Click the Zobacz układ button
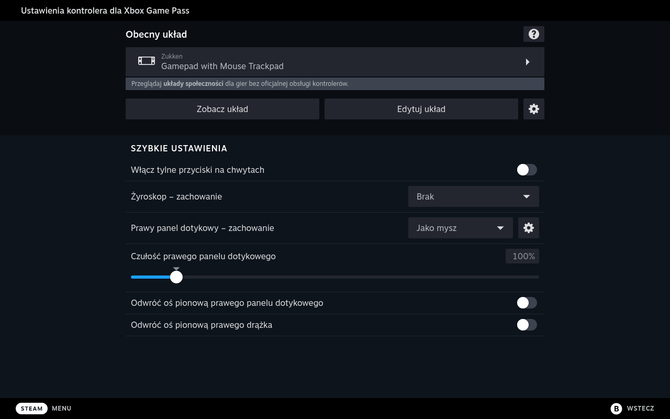 222,109
